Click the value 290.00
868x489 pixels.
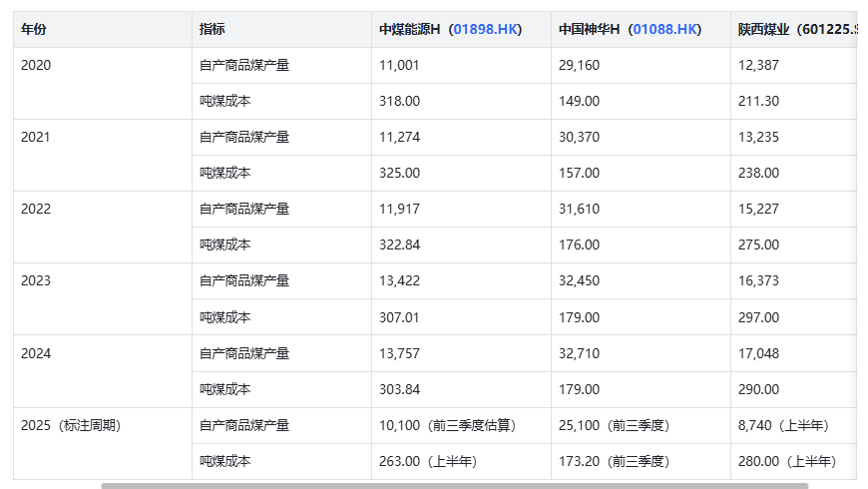(x=758, y=389)
